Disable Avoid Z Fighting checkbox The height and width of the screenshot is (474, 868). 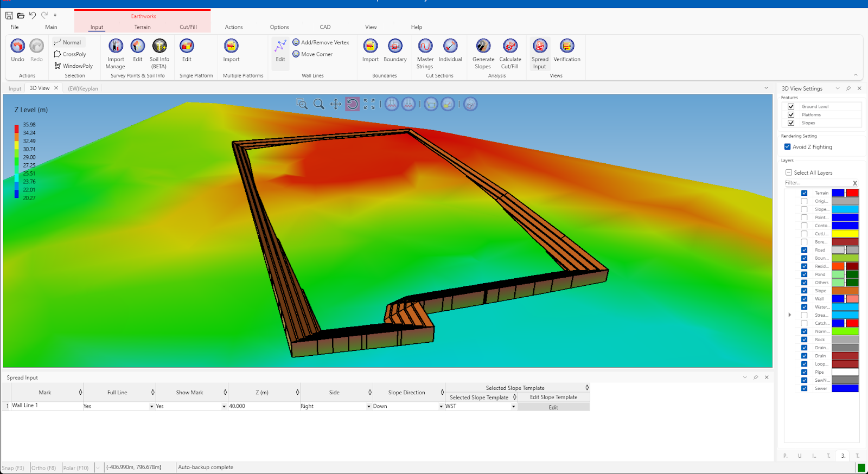(x=787, y=147)
